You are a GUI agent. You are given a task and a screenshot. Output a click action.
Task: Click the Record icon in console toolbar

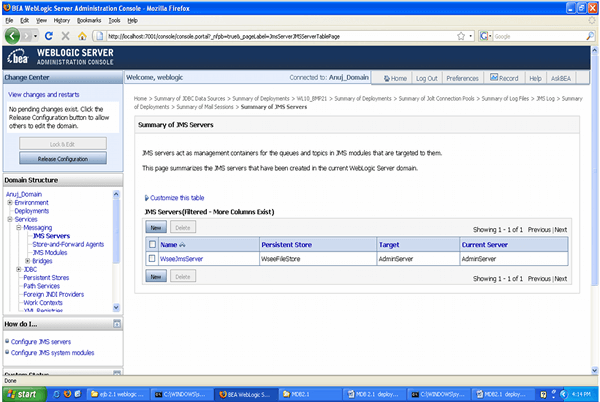click(x=502, y=78)
